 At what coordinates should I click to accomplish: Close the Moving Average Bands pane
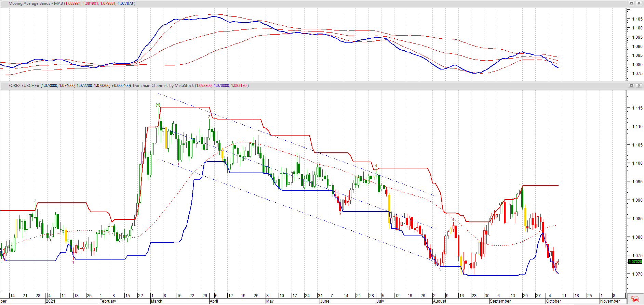click(639, 3)
